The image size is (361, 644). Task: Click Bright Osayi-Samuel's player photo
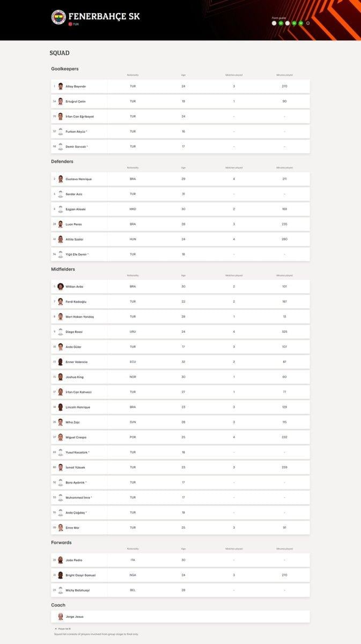tap(61, 575)
